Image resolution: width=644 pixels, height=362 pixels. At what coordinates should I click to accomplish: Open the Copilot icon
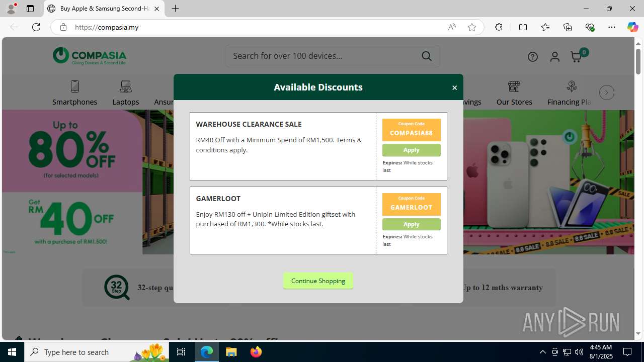[x=632, y=27]
